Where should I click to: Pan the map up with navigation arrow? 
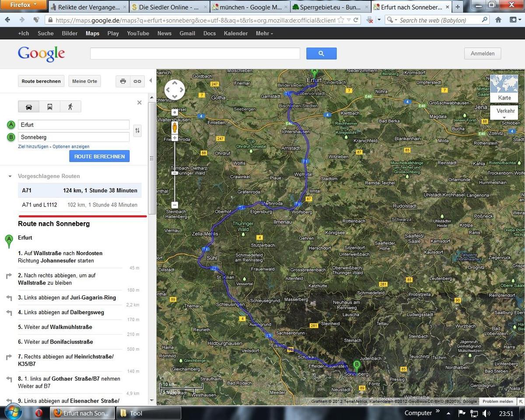coord(175,83)
